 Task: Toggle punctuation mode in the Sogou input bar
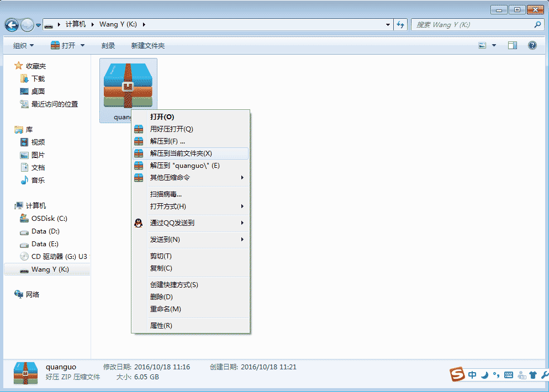click(497, 374)
